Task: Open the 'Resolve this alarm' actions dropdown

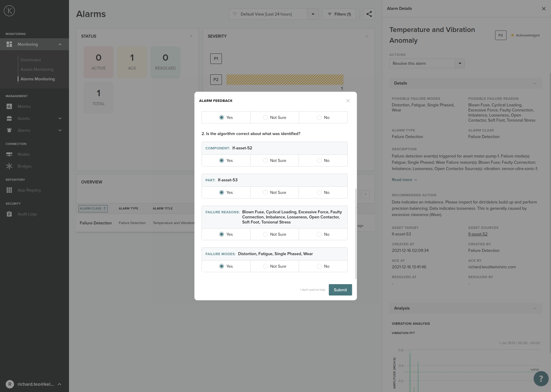Action: pyautogui.click(x=460, y=63)
